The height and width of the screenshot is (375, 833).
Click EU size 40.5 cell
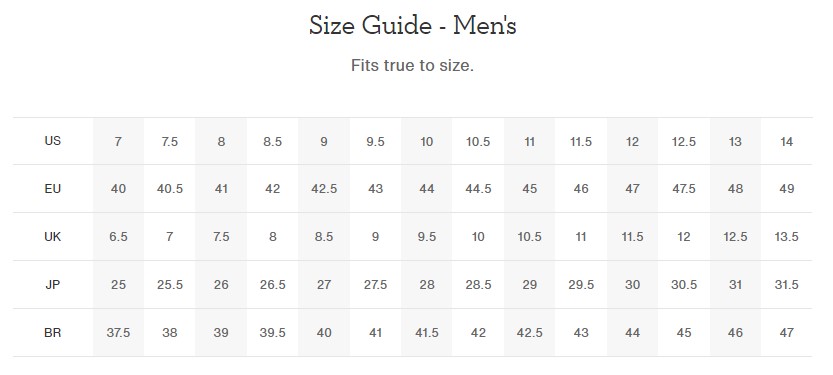click(x=169, y=189)
